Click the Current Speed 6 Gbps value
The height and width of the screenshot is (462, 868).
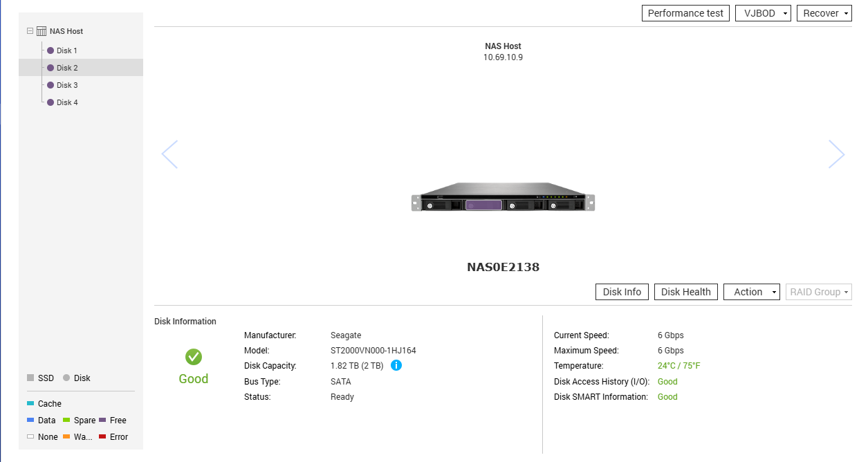click(x=671, y=335)
